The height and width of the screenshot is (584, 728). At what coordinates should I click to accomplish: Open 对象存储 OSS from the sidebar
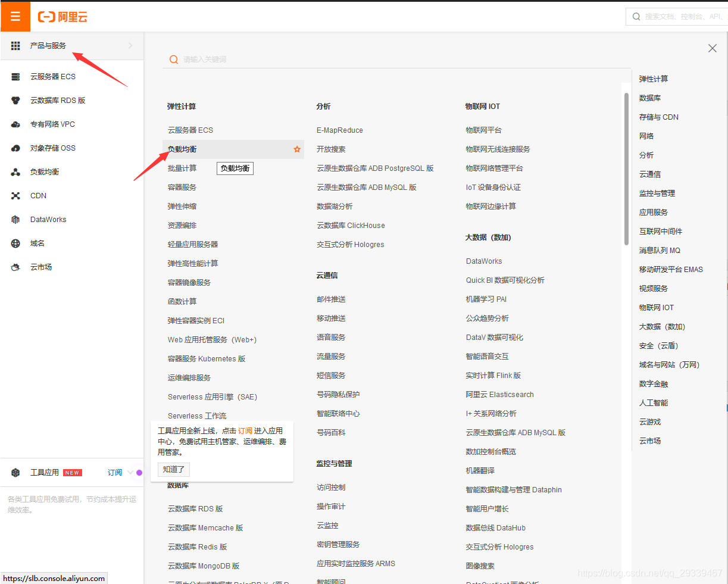15,148
